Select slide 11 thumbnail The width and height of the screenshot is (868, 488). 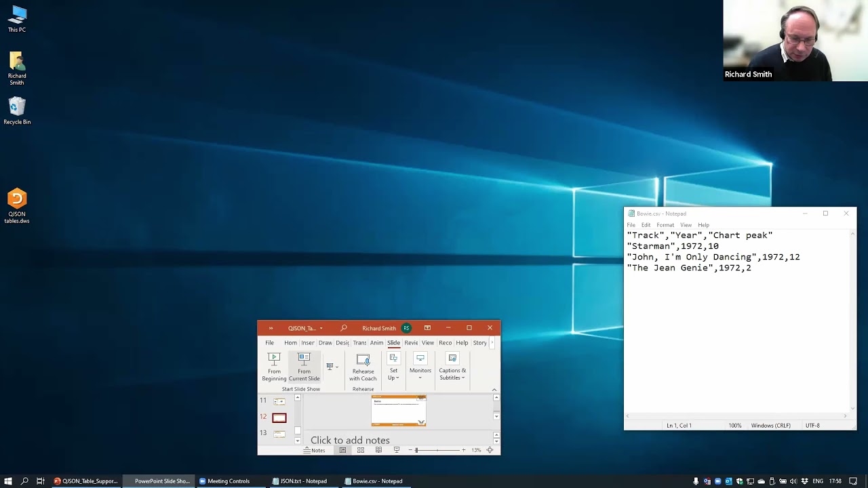coord(279,401)
